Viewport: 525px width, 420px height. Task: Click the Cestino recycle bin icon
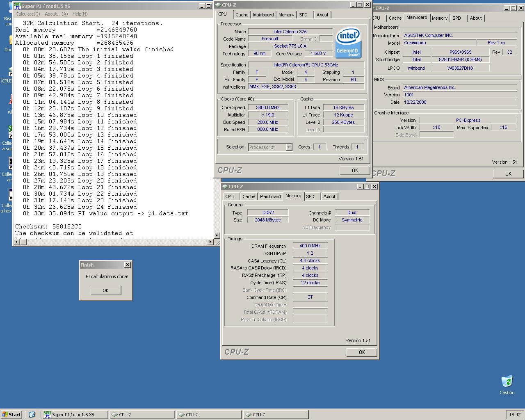507,385
